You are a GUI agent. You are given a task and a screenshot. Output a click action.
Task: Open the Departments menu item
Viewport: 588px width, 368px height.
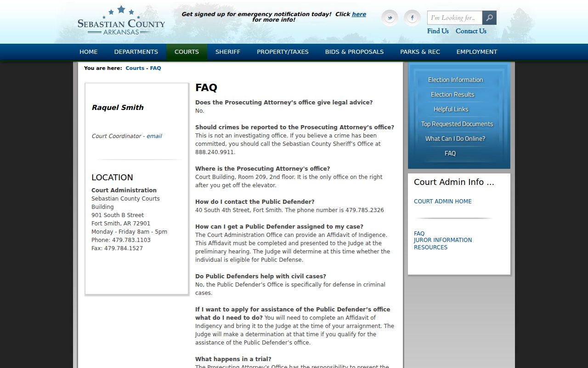tap(136, 52)
